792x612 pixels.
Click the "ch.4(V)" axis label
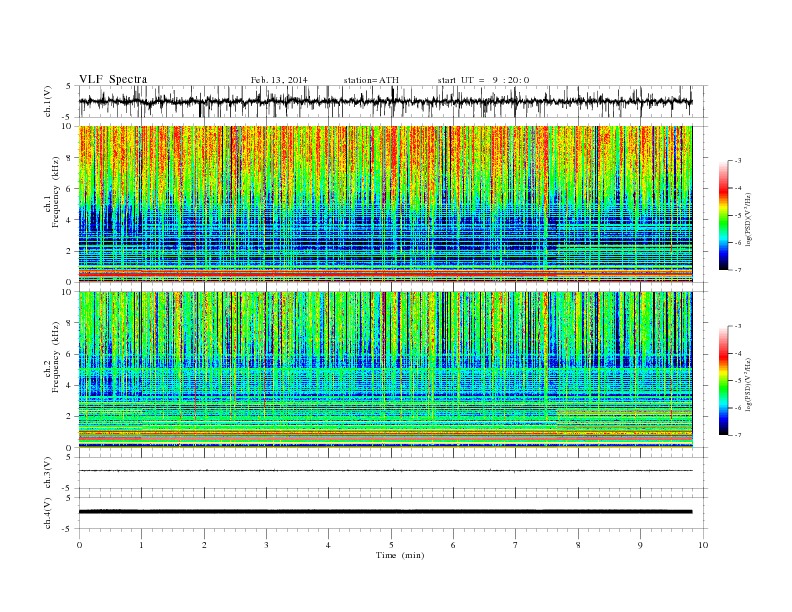(48, 514)
